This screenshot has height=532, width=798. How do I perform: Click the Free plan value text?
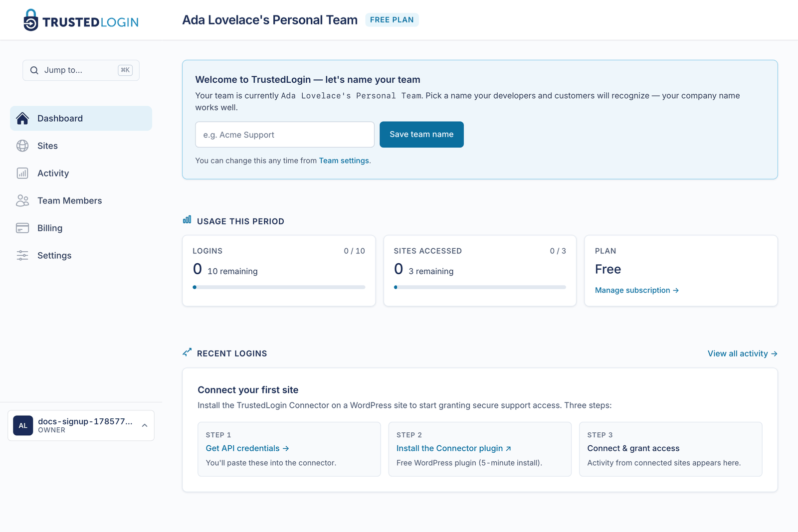point(608,269)
